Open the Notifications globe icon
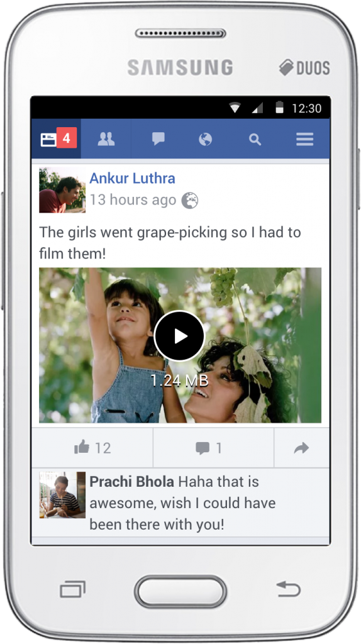The image size is (361, 644). (x=206, y=139)
